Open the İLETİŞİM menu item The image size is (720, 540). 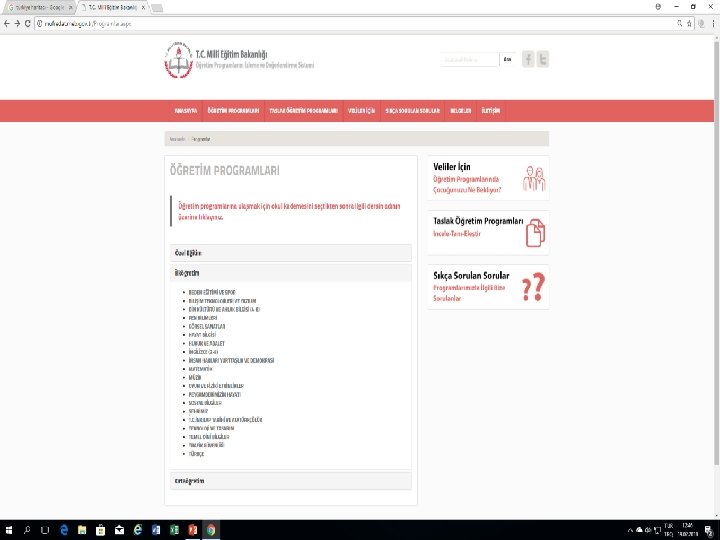491,111
